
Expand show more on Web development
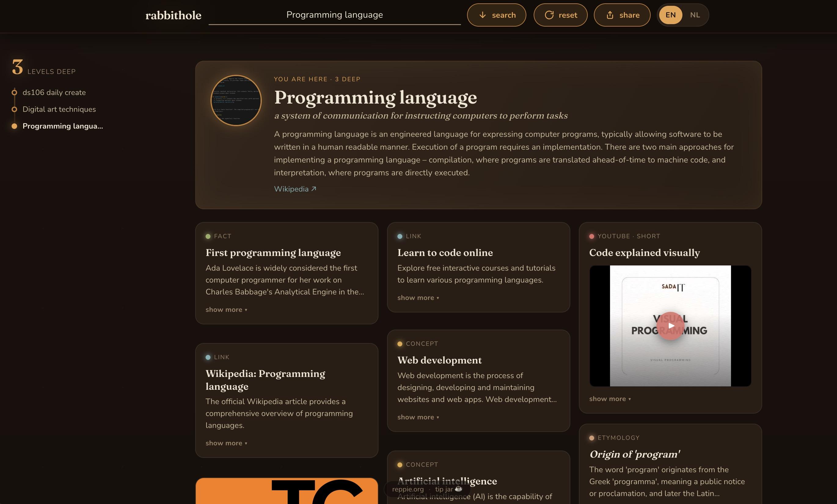pyautogui.click(x=418, y=417)
